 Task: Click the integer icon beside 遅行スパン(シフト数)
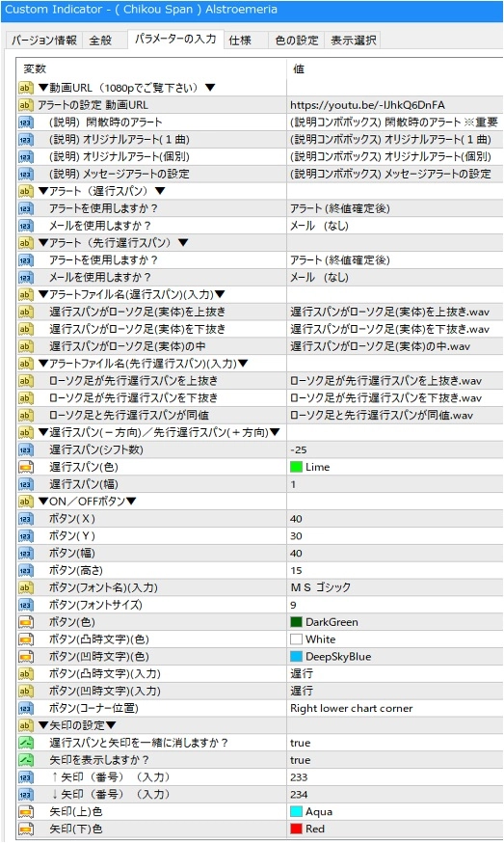pos(26,449)
